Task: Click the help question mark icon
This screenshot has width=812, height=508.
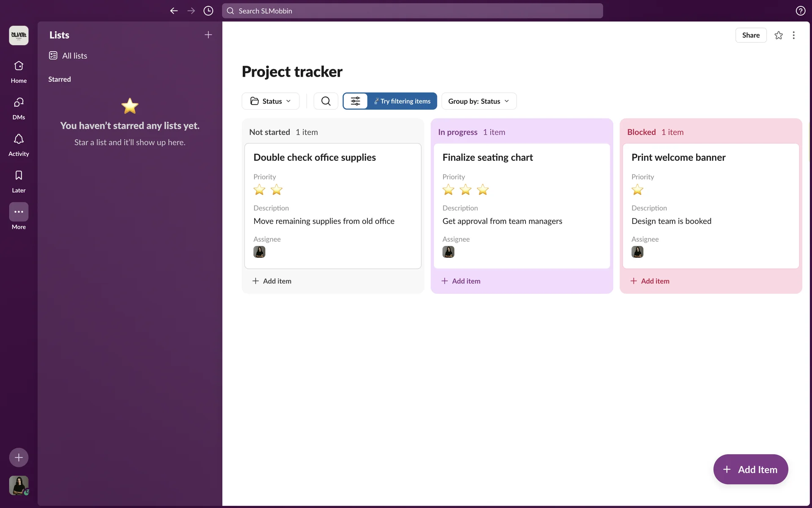Action: click(x=800, y=11)
